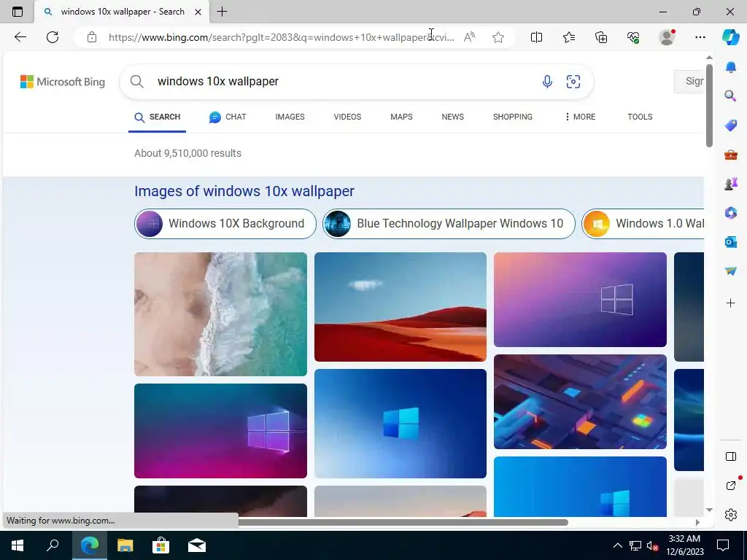Open the MORE search dropdown
747x560 pixels.
pos(580,117)
